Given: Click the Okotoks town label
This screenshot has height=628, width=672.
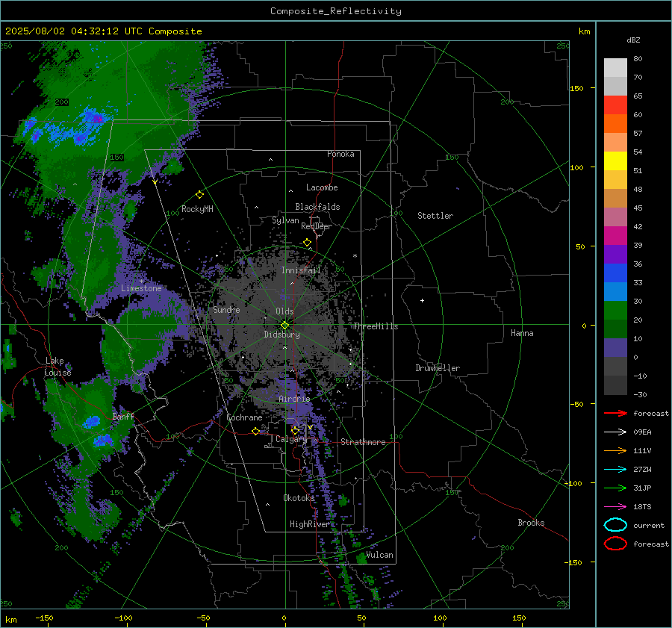Looking at the screenshot, I should (x=299, y=498).
